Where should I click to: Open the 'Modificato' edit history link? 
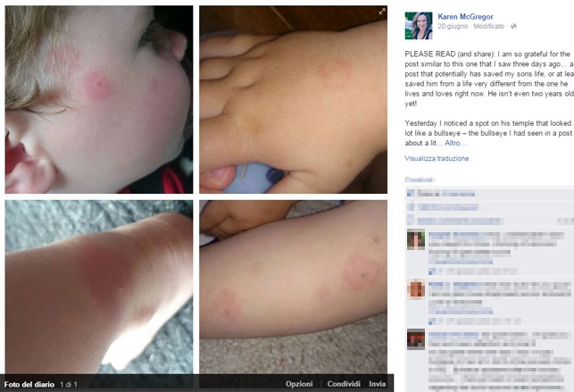(488, 27)
